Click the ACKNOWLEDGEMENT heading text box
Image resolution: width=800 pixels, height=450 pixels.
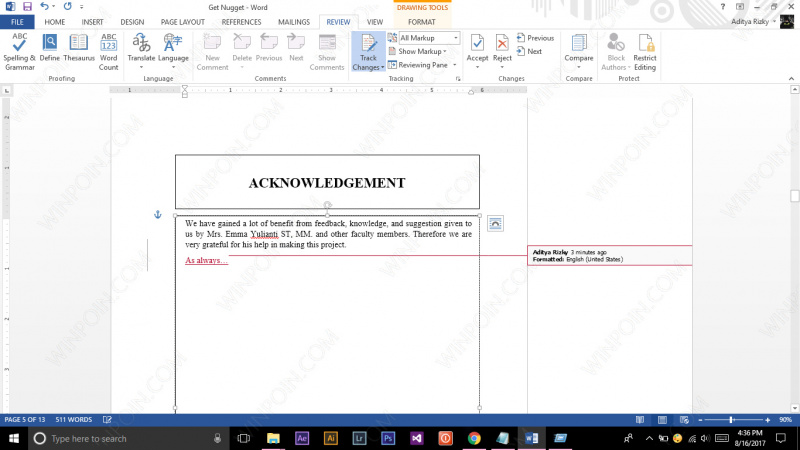tap(327, 182)
